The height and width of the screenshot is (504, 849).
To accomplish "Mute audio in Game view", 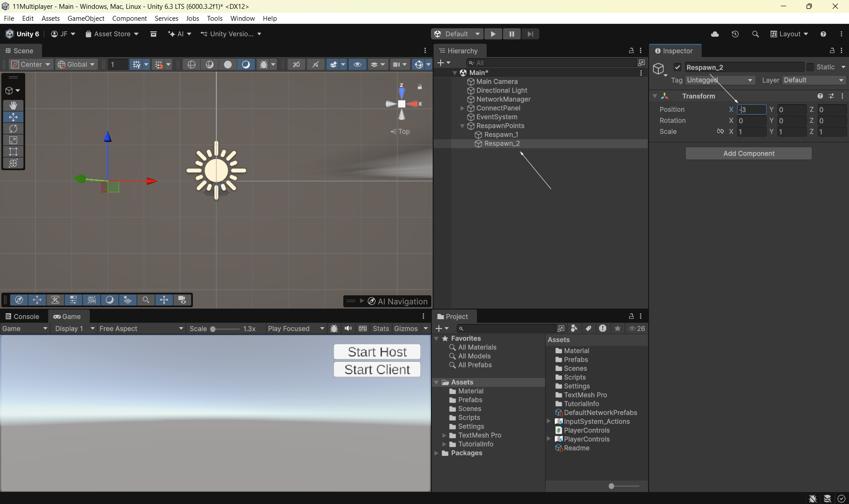I will (348, 328).
